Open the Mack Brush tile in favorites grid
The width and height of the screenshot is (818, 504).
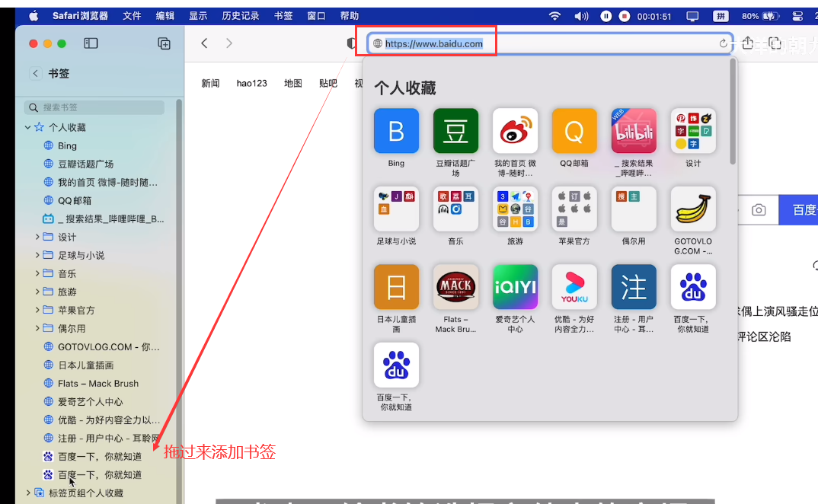[x=456, y=286]
